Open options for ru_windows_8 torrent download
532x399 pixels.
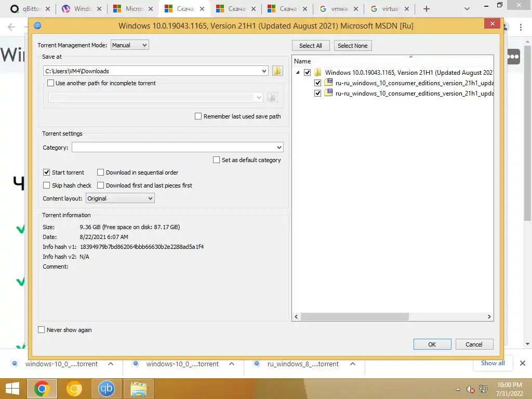tap(353, 364)
